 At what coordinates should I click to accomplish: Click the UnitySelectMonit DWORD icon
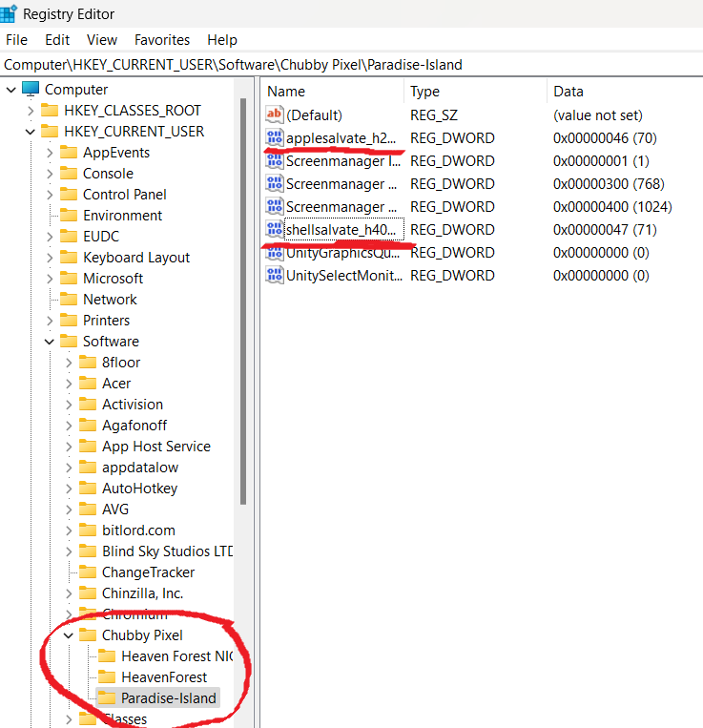tap(275, 275)
